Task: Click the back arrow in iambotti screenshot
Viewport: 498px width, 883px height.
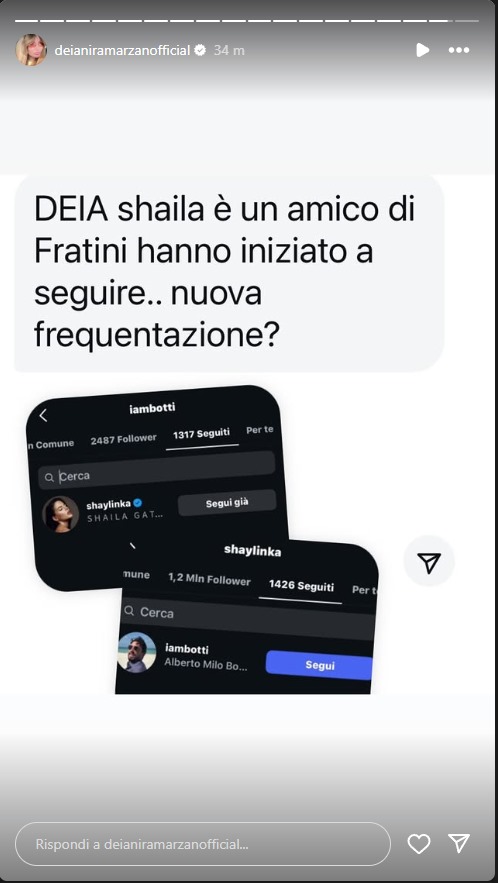Action: tap(43, 416)
